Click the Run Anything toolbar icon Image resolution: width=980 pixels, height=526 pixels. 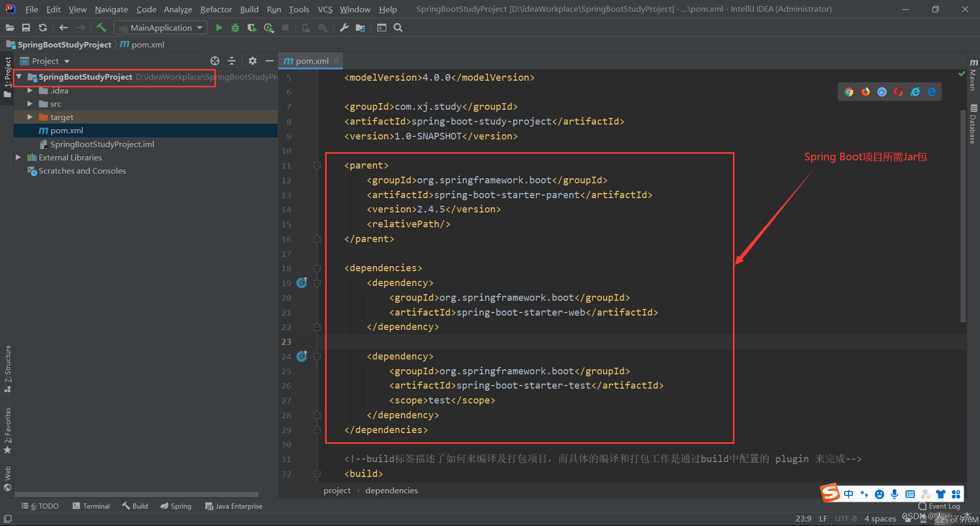[382, 28]
